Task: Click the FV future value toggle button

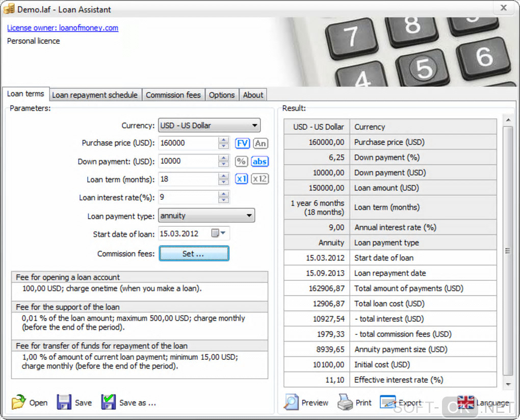Action: [x=242, y=144]
